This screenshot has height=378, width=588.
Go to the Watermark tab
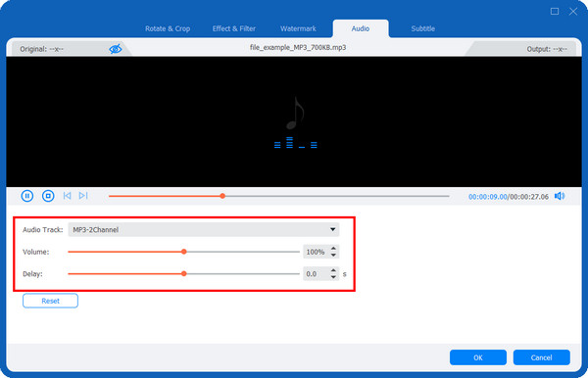click(298, 28)
